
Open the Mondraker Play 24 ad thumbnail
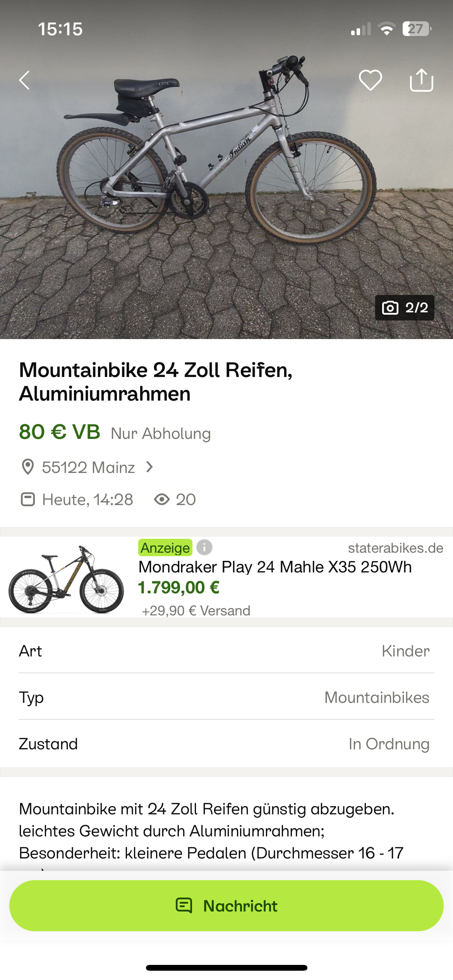pyautogui.click(x=66, y=579)
